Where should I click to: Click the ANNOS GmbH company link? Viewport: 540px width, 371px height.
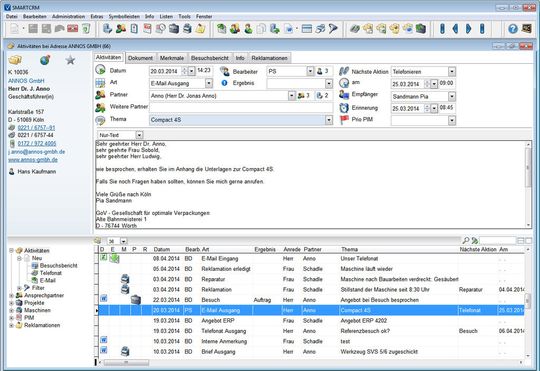(26, 81)
